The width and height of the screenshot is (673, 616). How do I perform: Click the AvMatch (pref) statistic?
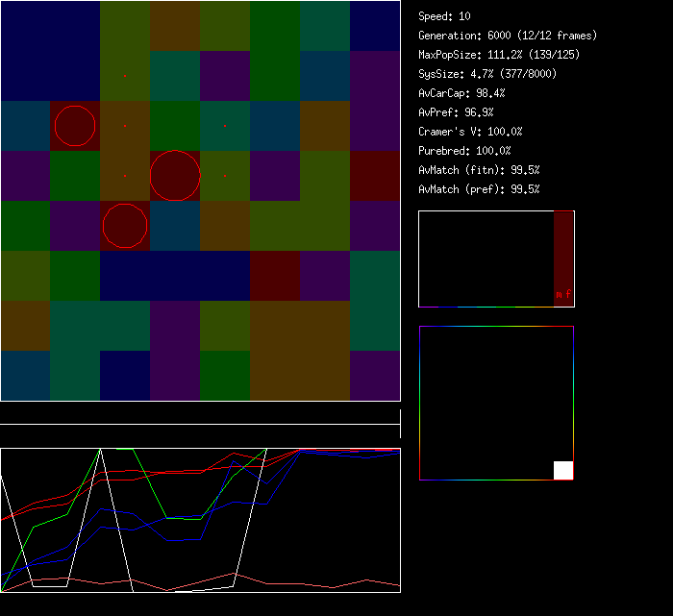click(479, 189)
